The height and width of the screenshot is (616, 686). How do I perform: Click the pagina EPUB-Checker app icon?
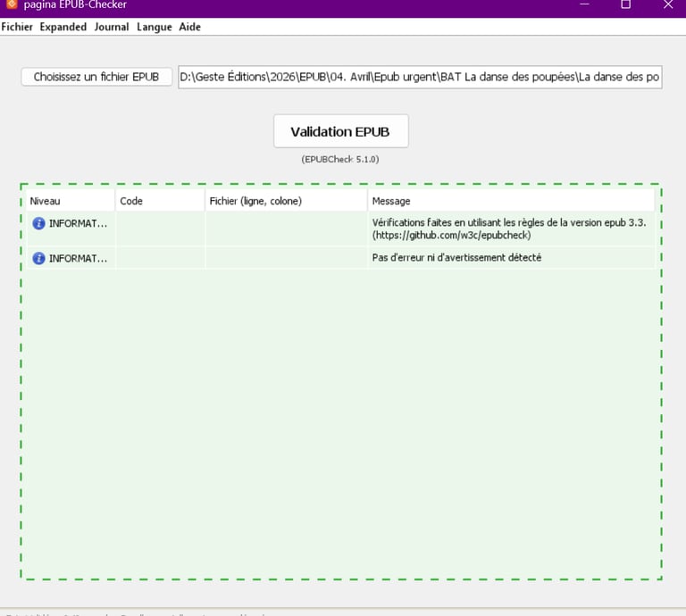point(12,4)
